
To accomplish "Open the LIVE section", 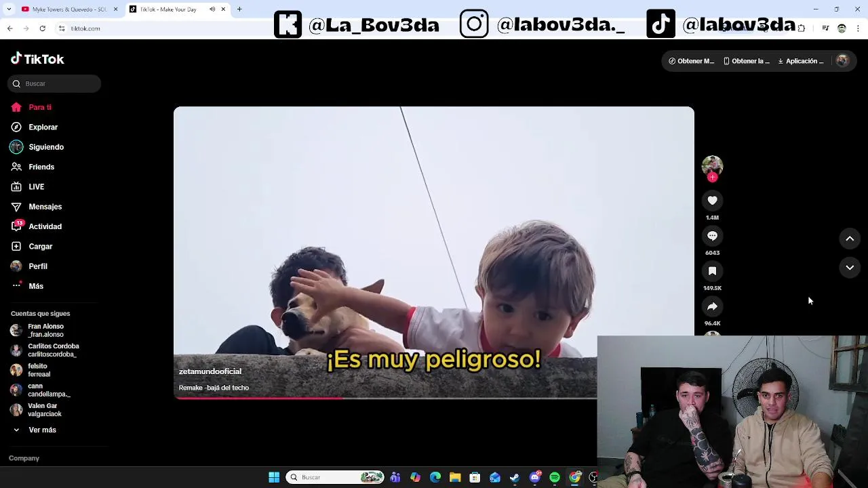I will pos(28,186).
